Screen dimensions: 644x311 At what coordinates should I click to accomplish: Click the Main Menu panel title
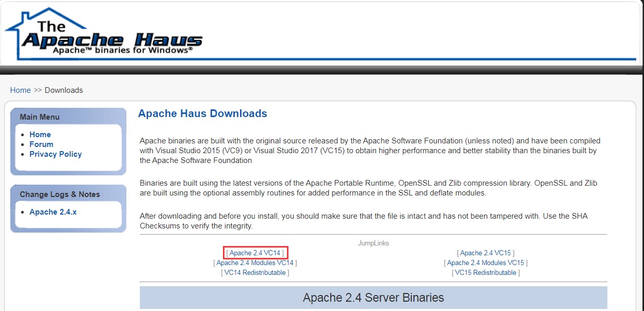(40, 117)
